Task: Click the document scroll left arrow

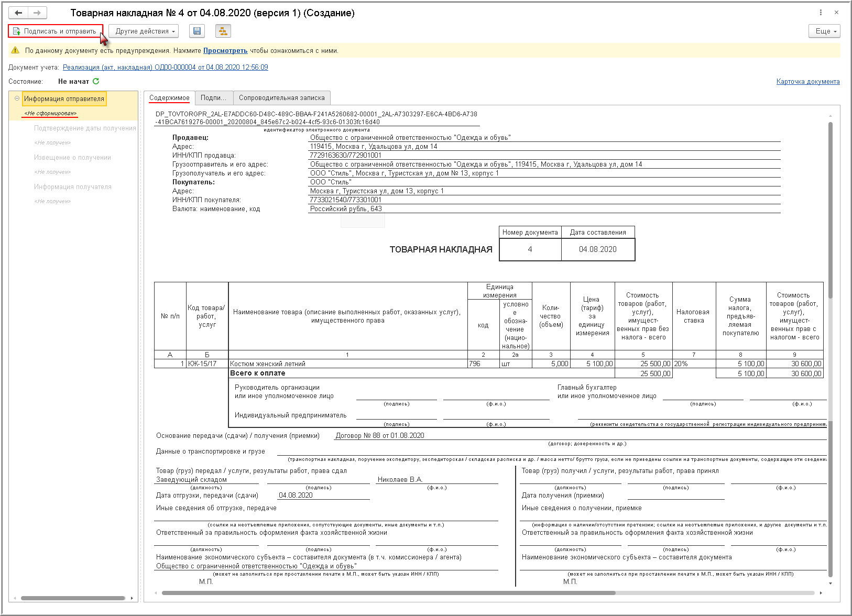Action: click(x=156, y=593)
